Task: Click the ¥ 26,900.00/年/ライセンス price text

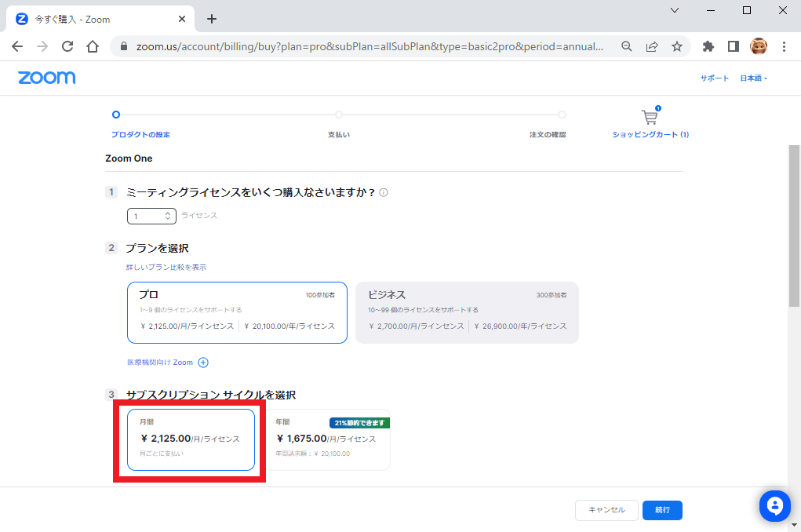Action: pyautogui.click(x=520, y=326)
